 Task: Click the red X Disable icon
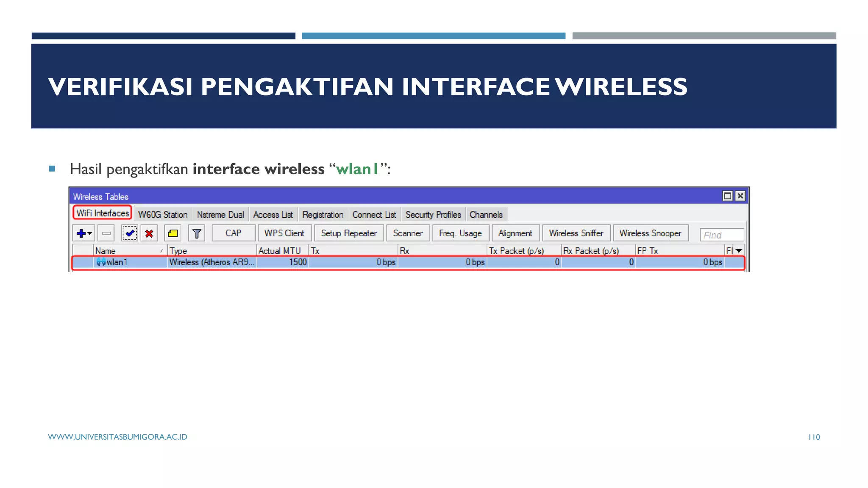[x=149, y=233]
